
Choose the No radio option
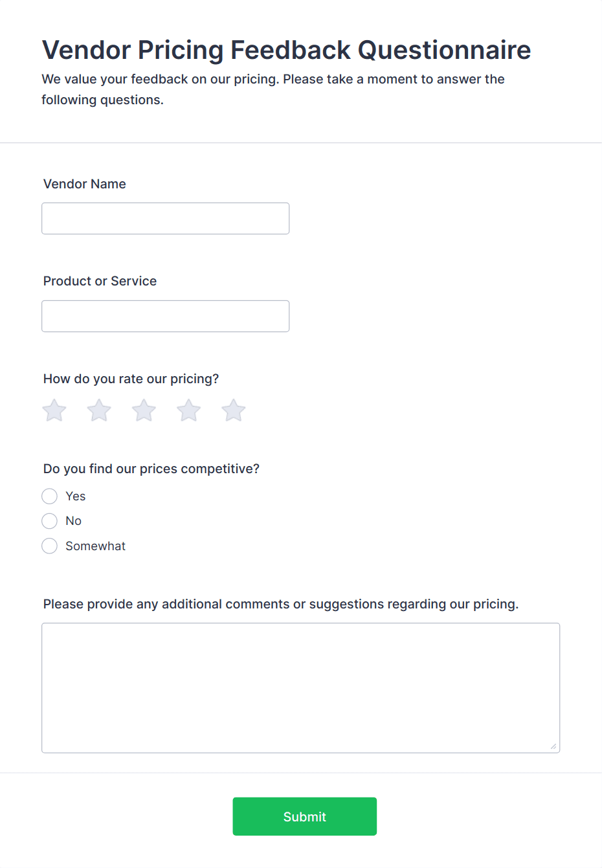click(x=50, y=521)
